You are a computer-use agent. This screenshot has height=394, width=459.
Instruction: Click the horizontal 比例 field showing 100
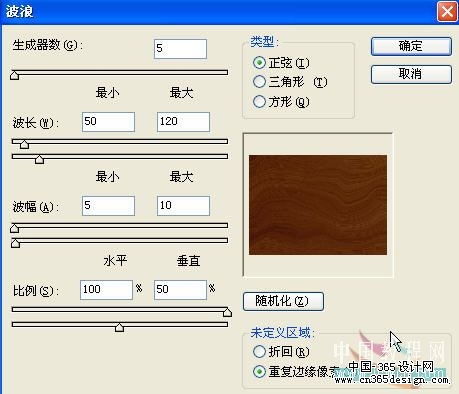(x=106, y=290)
